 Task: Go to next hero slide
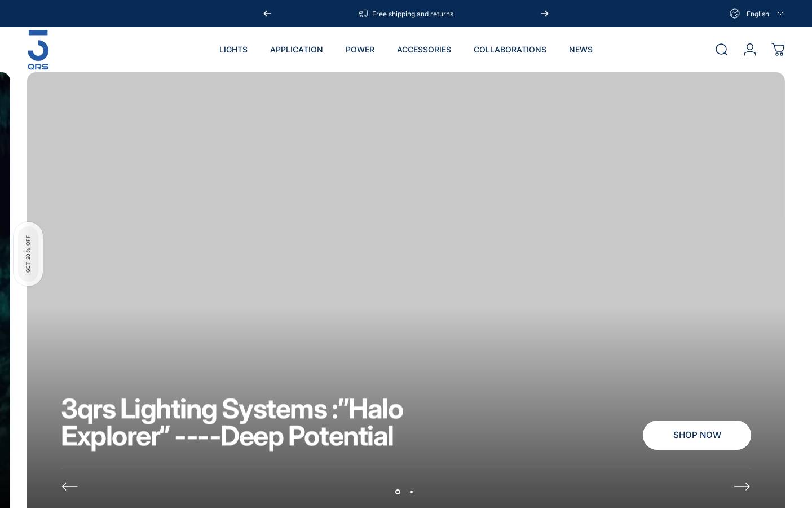[742, 487]
